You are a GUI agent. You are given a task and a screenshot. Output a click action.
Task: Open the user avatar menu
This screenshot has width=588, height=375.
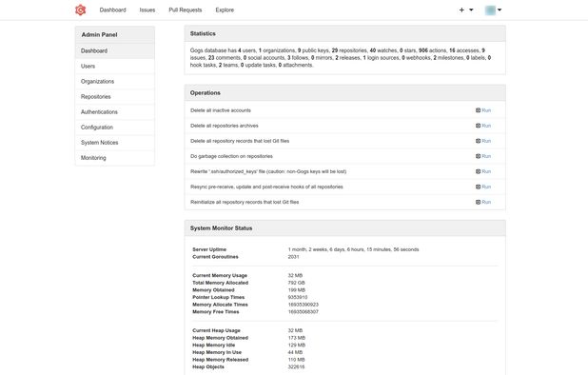(x=490, y=10)
